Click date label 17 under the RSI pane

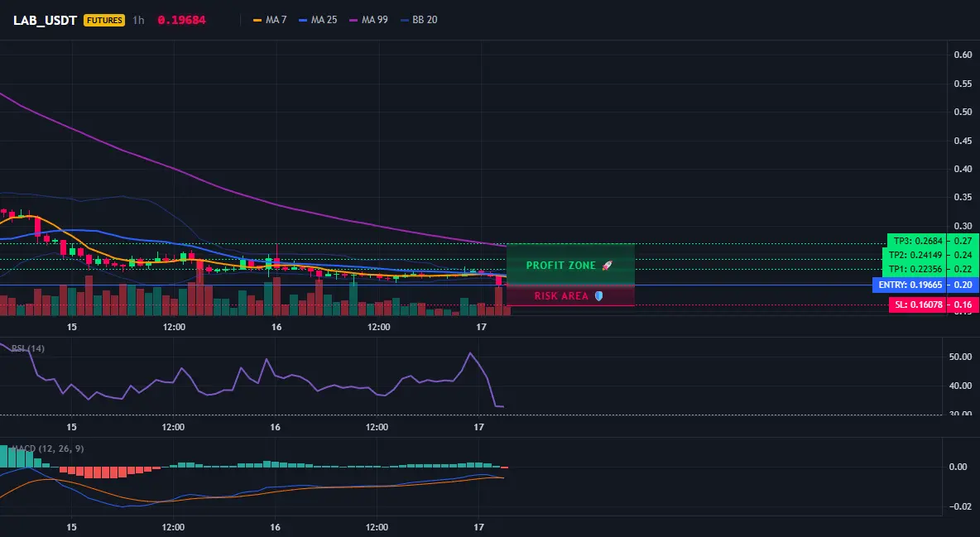(478, 427)
